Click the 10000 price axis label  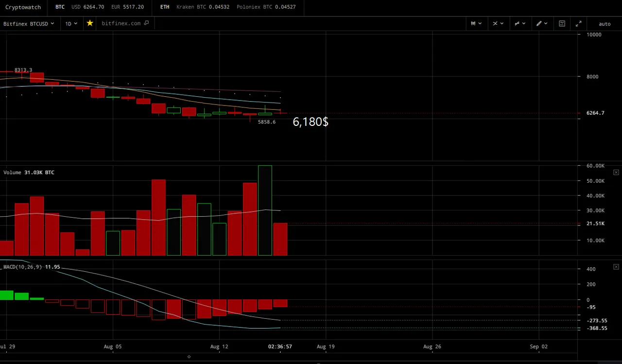(x=594, y=35)
